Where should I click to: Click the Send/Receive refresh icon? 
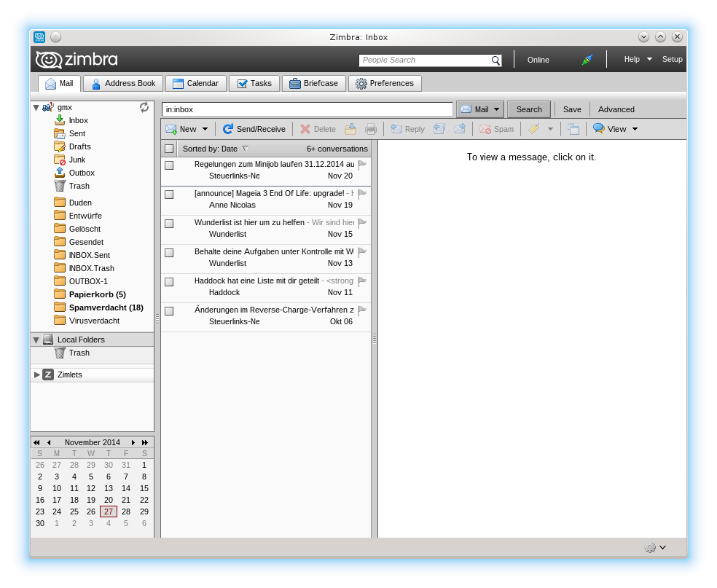(228, 129)
